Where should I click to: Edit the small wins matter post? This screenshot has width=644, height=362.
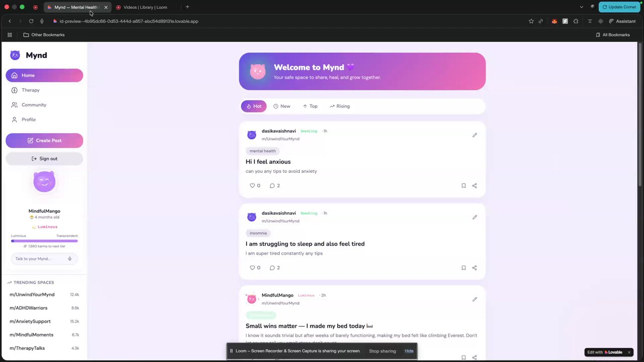[474, 300]
